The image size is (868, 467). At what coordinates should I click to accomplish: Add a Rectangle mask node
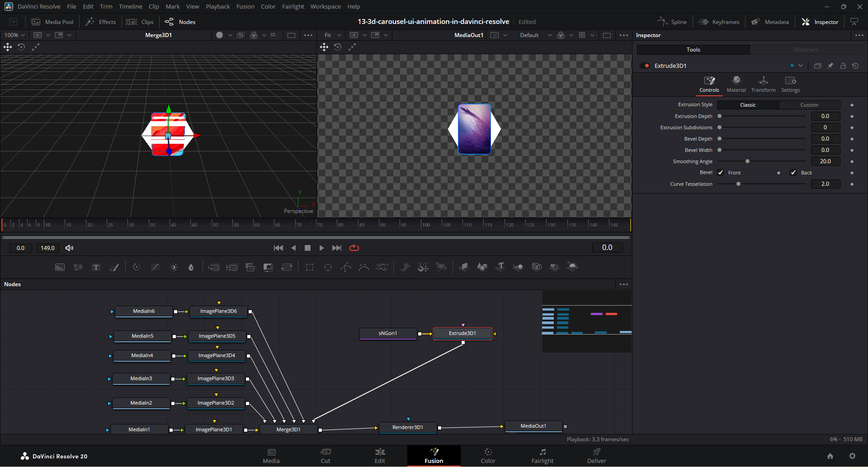click(310, 267)
